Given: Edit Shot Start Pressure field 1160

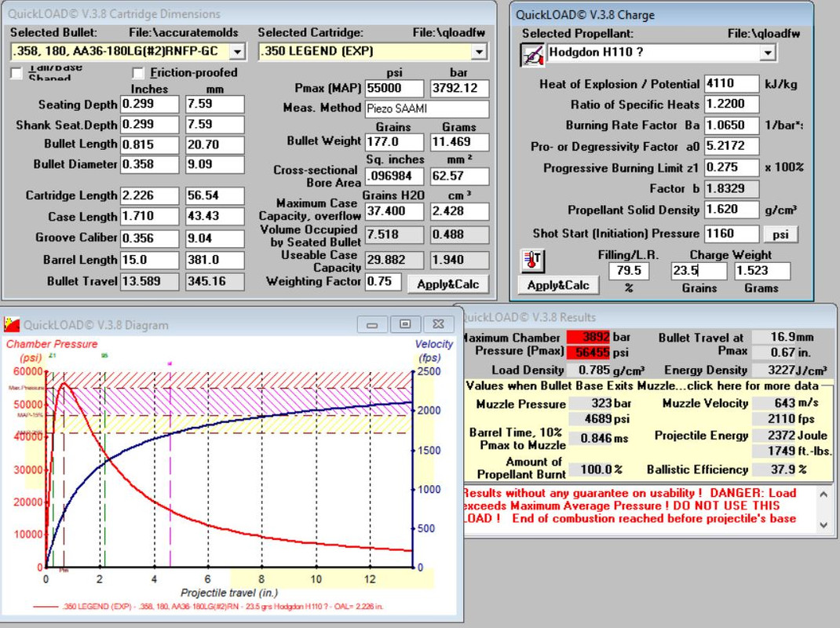Looking at the screenshot, I should pyautogui.click(x=732, y=234).
